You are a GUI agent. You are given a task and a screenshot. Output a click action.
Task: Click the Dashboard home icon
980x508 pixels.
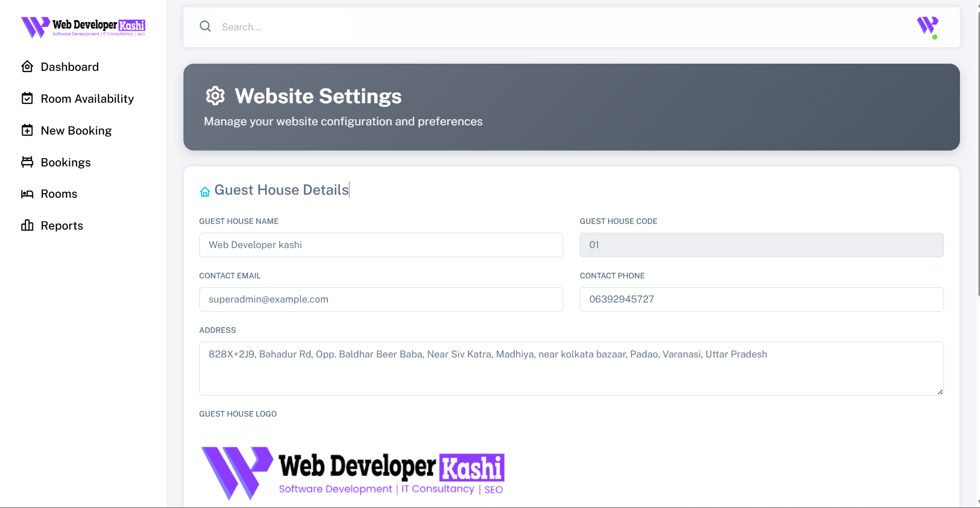(x=27, y=67)
